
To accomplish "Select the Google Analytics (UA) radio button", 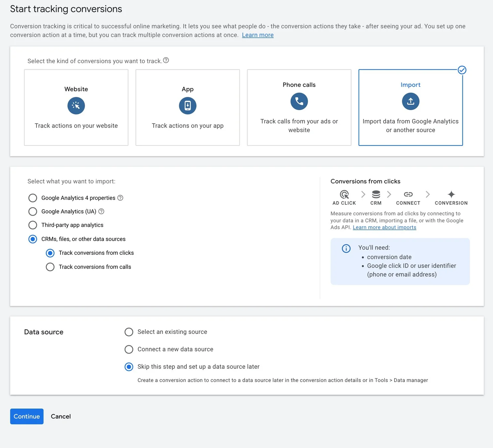I will click(x=33, y=211).
